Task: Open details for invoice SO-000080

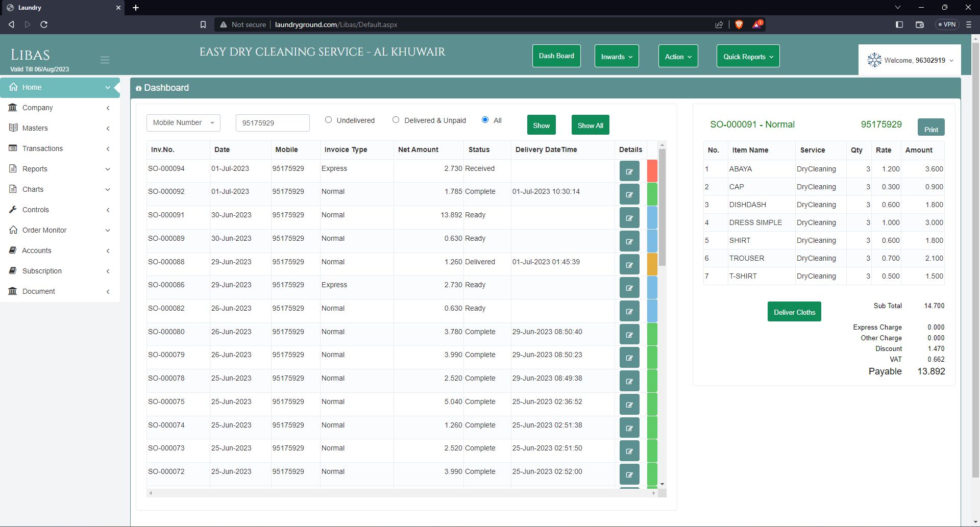Action: [x=629, y=335]
